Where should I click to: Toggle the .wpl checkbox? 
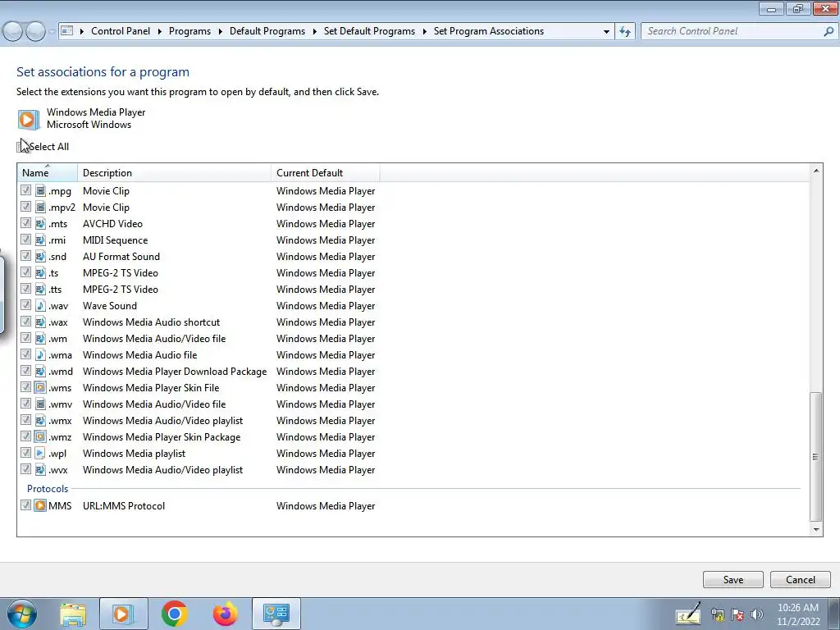25,453
